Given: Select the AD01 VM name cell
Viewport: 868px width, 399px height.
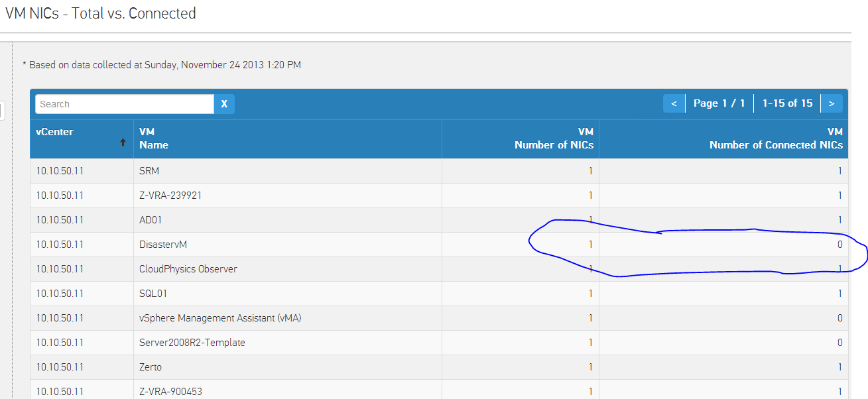Looking at the screenshot, I should tap(151, 220).
